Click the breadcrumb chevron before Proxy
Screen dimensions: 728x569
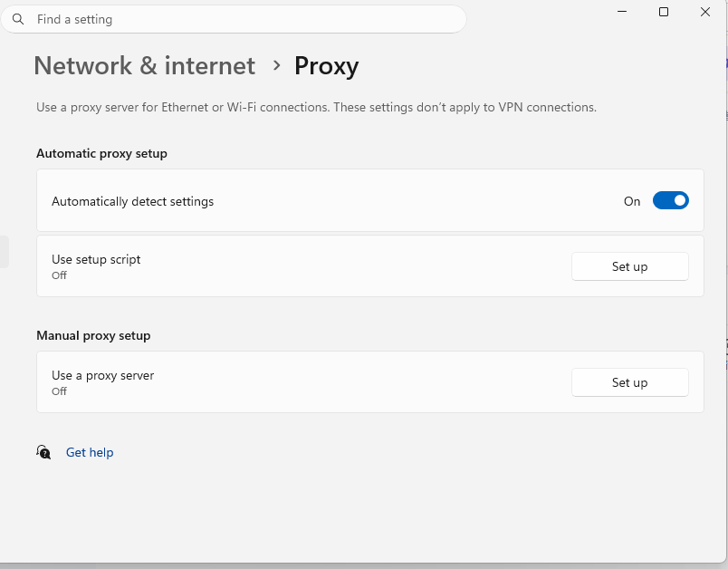pos(277,65)
